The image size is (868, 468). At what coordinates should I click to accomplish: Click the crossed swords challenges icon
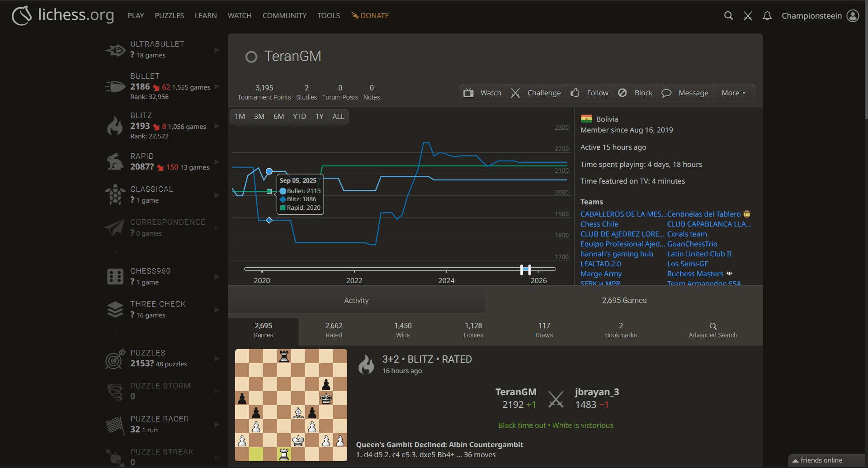click(748, 16)
